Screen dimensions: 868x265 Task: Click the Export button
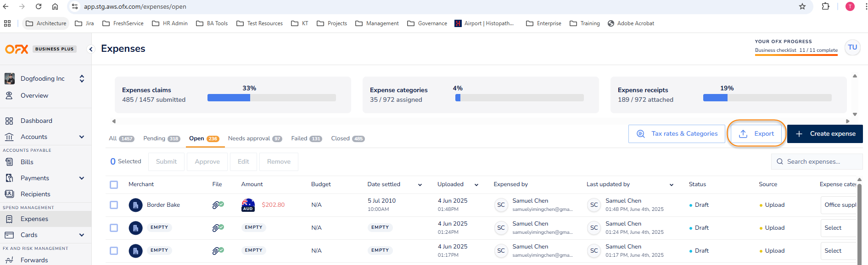click(x=756, y=134)
